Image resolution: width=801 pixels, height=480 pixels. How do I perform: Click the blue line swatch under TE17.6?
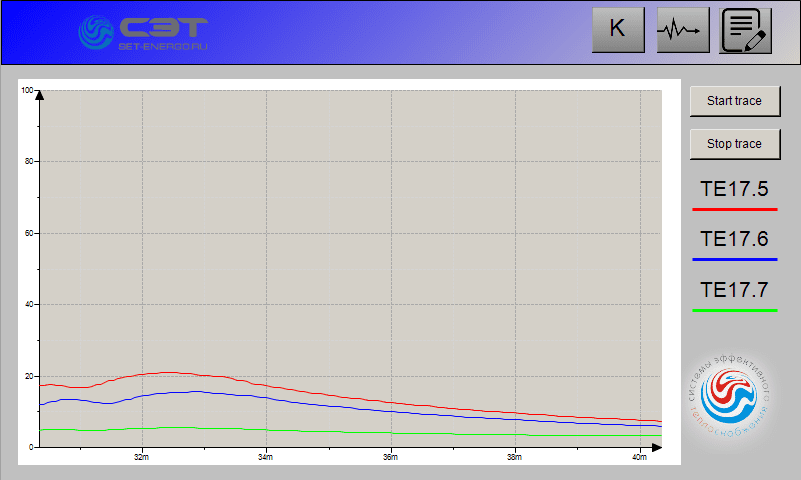pos(734,260)
